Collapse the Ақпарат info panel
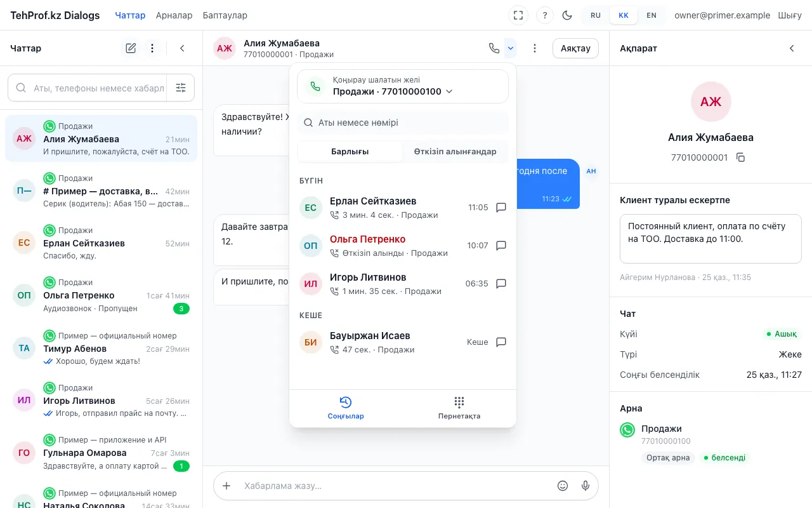Screen dimensions: 812x508 pyautogui.click(x=792, y=48)
